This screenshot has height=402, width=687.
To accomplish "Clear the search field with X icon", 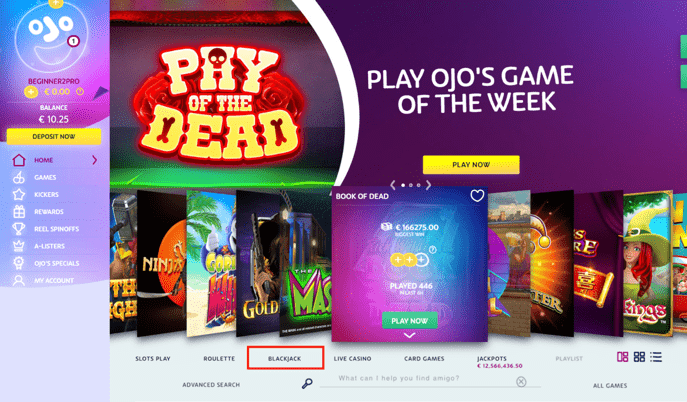I will [x=521, y=381].
